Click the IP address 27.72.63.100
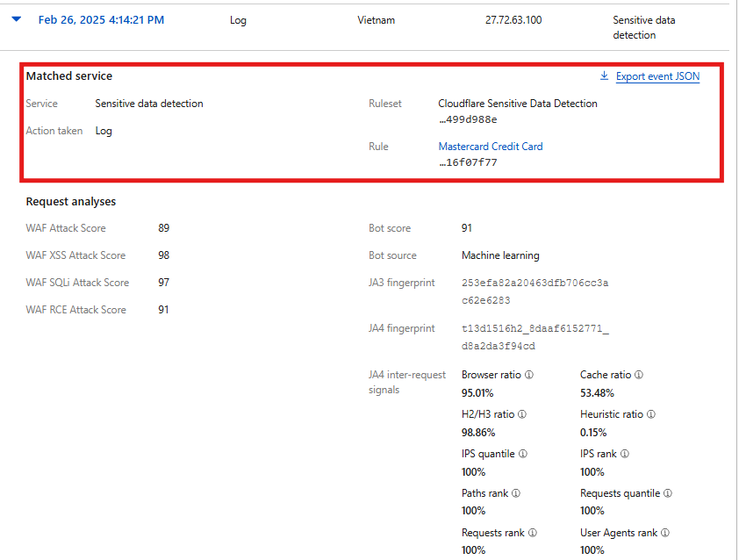The image size is (739, 560). [x=513, y=20]
